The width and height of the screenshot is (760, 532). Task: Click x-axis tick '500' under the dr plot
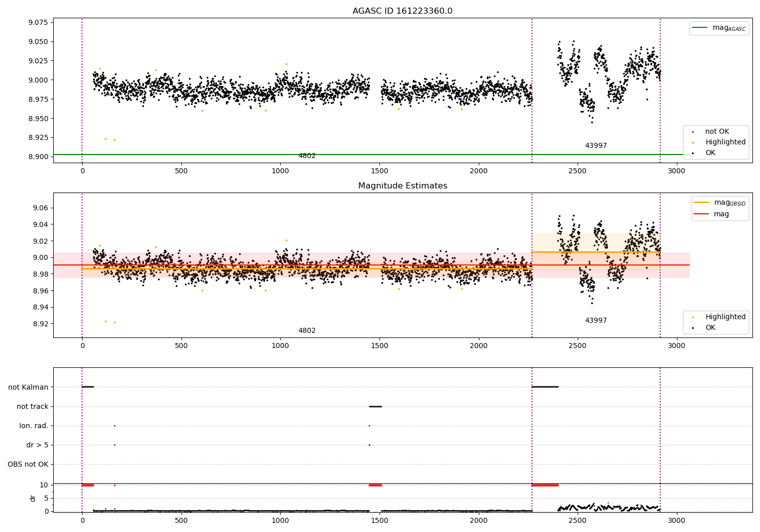(181, 521)
